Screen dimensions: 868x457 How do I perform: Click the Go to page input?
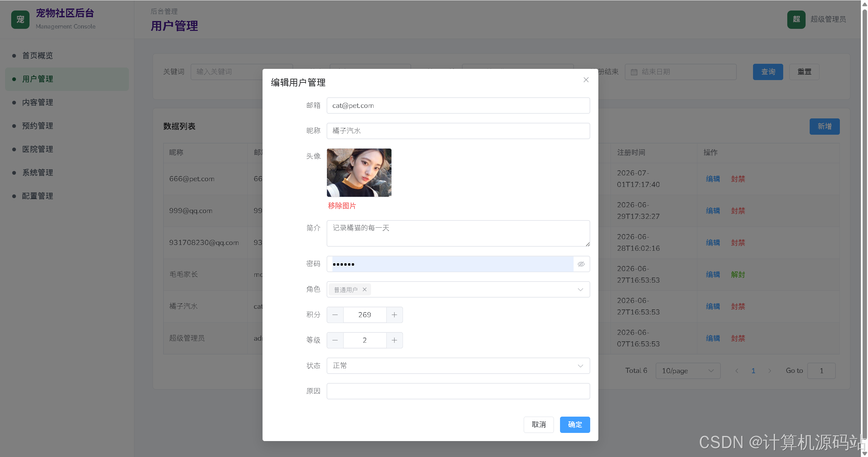click(x=821, y=371)
